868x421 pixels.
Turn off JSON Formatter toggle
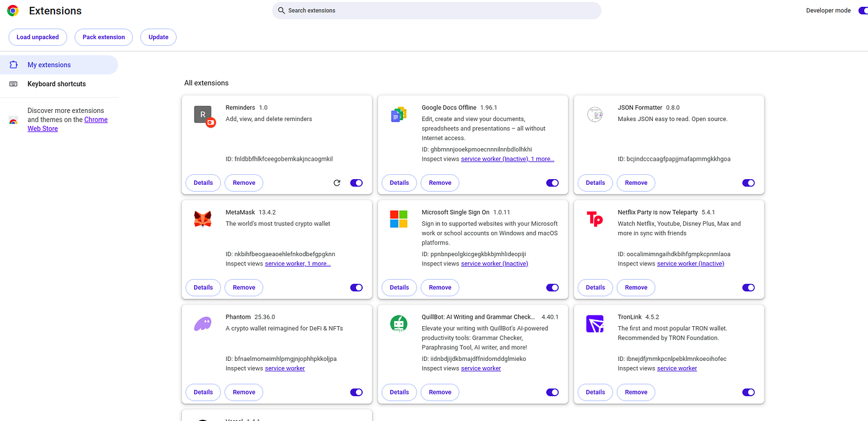[x=748, y=183]
